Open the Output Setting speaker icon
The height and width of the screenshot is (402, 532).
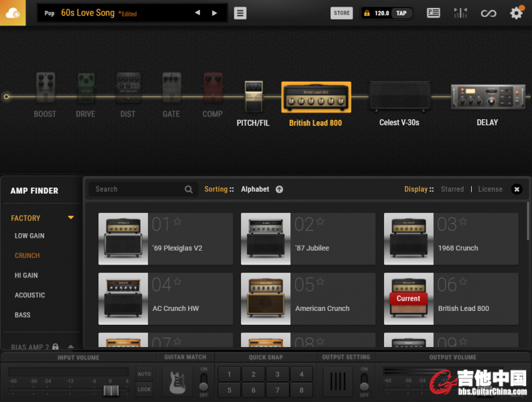click(x=338, y=382)
